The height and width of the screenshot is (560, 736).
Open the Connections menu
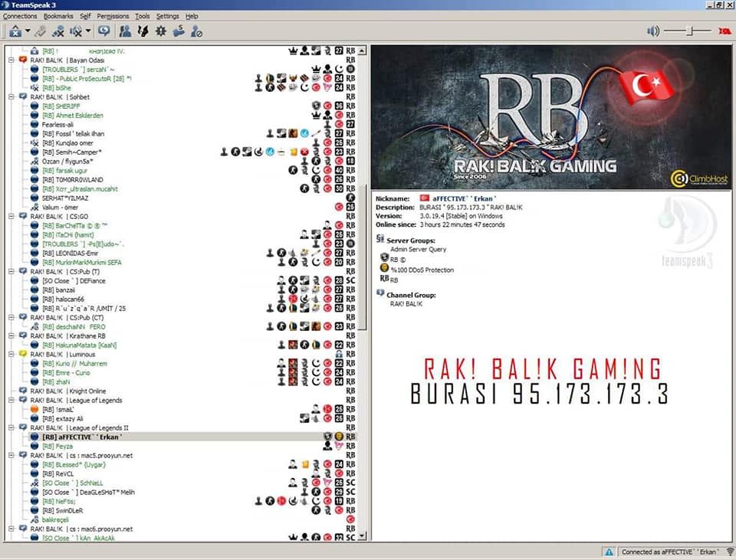click(x=20, y=16)
